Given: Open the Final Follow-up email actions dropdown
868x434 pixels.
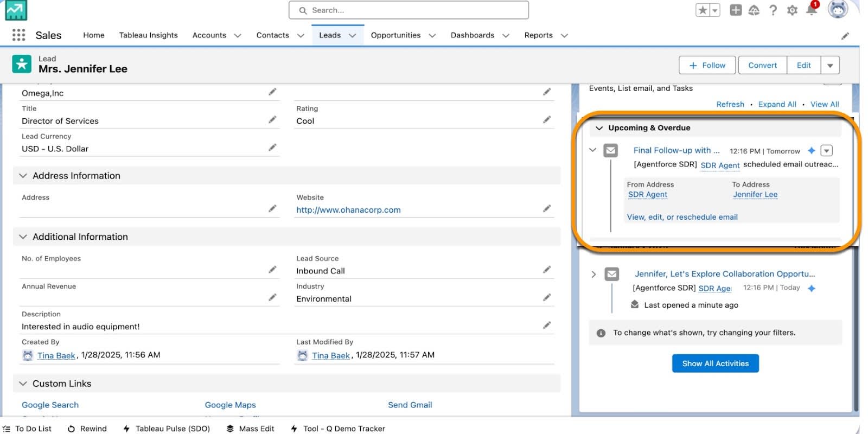Looking at the screenshot, I should tap(826, 150).
